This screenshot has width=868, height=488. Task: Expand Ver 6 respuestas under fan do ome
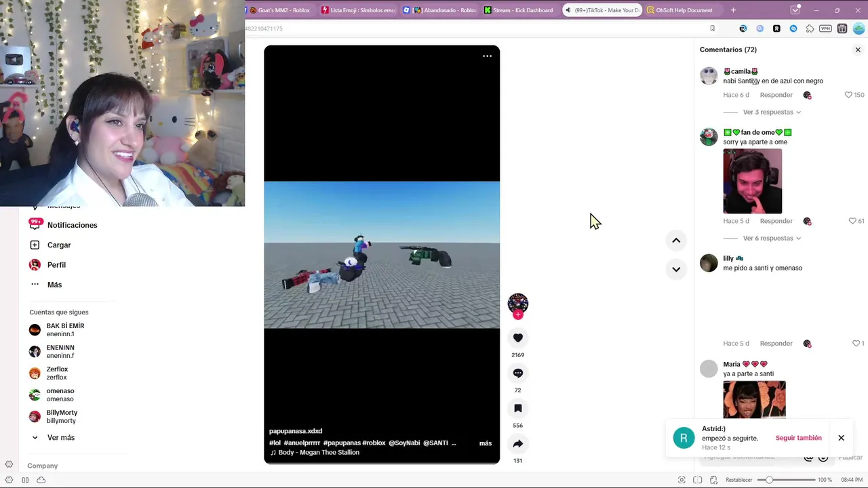(772, 238)
